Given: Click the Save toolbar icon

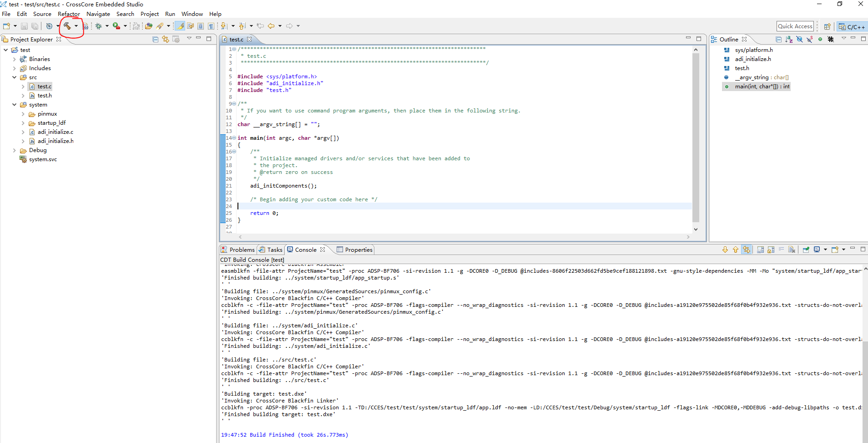Looking at the screenshot, I should [x=24, y=26].
